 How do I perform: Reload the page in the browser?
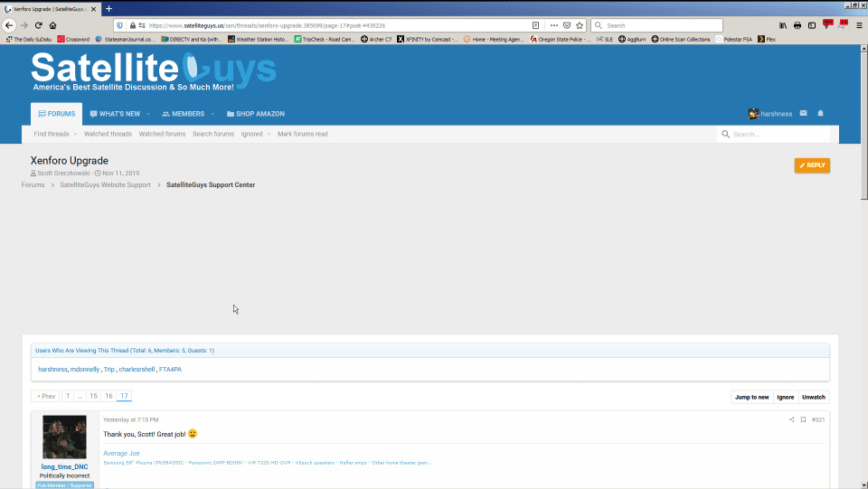pos(39,25)
